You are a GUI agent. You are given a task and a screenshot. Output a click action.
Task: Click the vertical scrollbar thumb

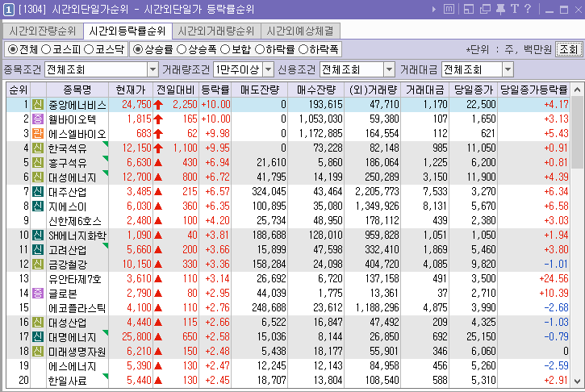(x=577, y=132)
